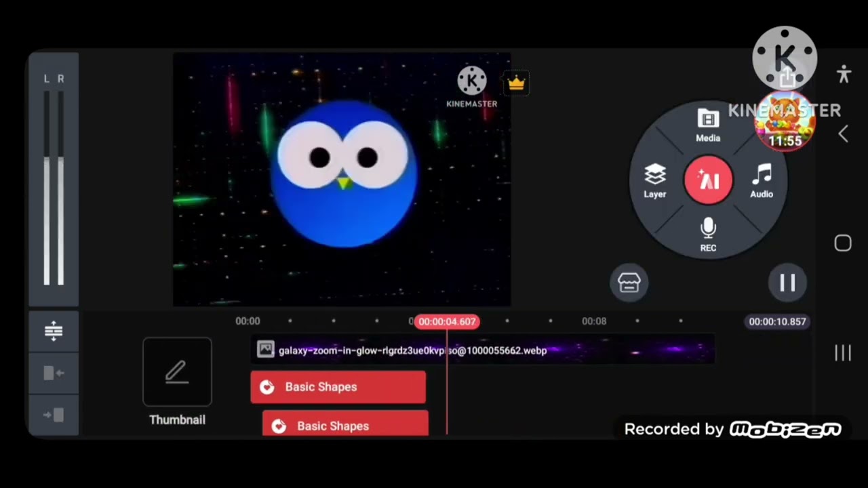Tap the Android back arrow

click(843, 134)
